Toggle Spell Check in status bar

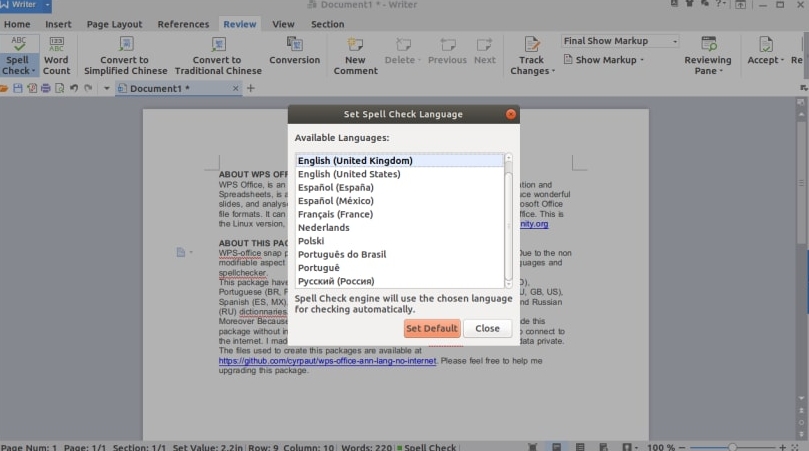click(428, 446)
